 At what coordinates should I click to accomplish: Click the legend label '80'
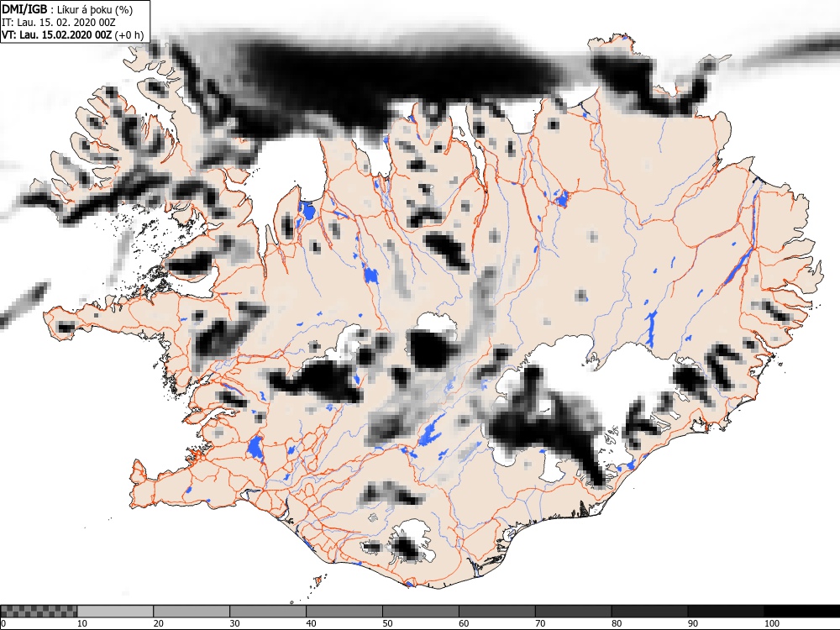click(x=616, y=623)
